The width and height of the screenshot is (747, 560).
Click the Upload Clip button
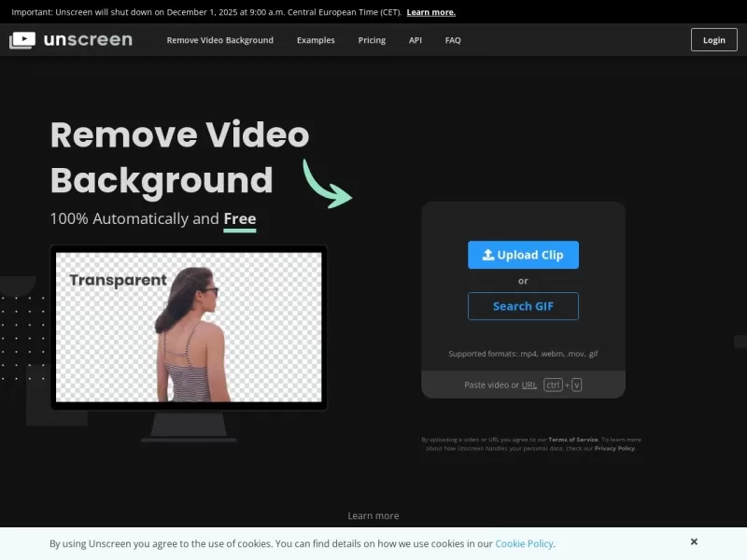[x=523, y=255]
